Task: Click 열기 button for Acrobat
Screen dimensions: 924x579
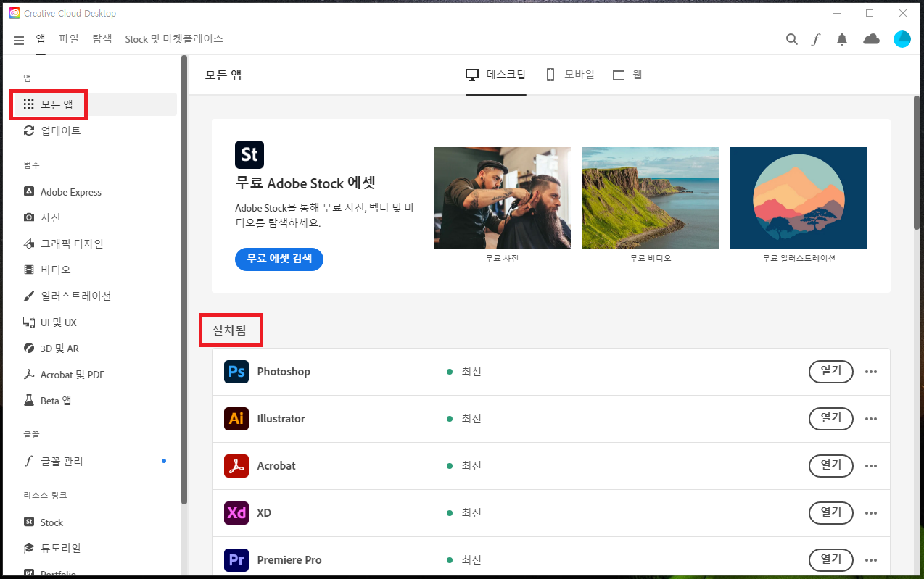Action: pos(831,466)
